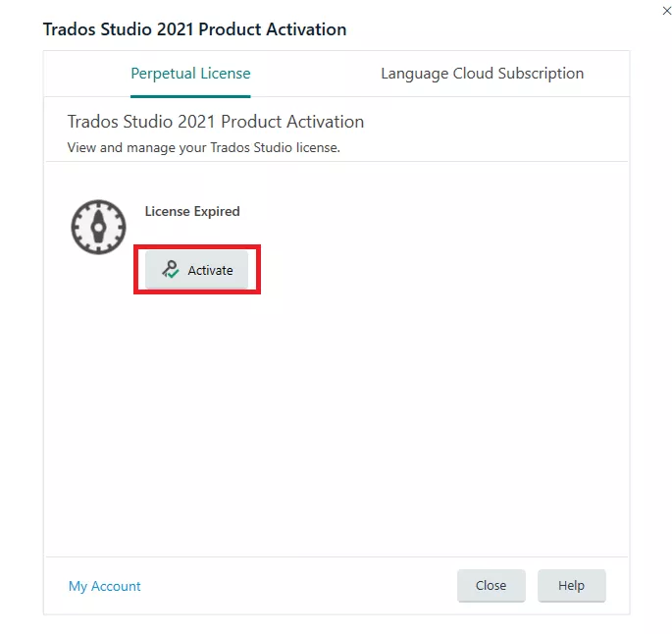The image size is (672, 634).
Task: Click the word Activate on the highlighted button
Action: (210, 271)
